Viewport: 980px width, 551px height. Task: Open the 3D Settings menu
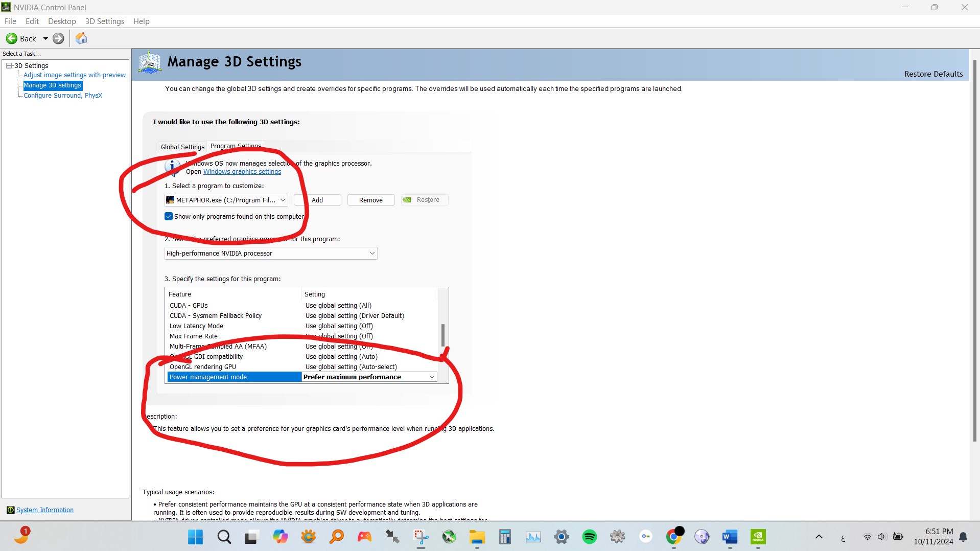[x=105, y=21]
